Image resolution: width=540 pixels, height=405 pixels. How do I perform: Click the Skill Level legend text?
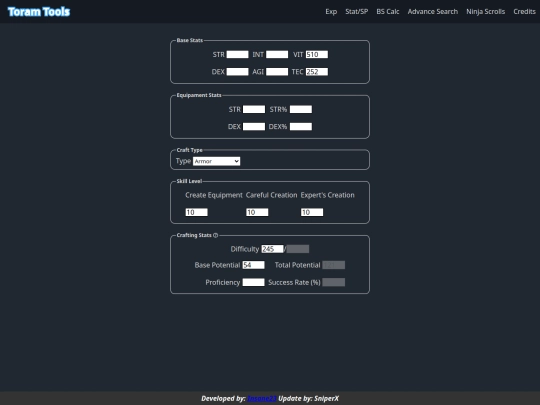coord(189,181)
